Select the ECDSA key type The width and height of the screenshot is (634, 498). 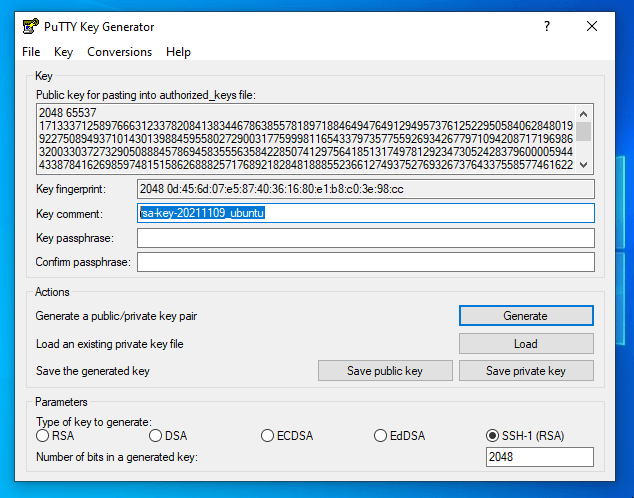point(268,436)
